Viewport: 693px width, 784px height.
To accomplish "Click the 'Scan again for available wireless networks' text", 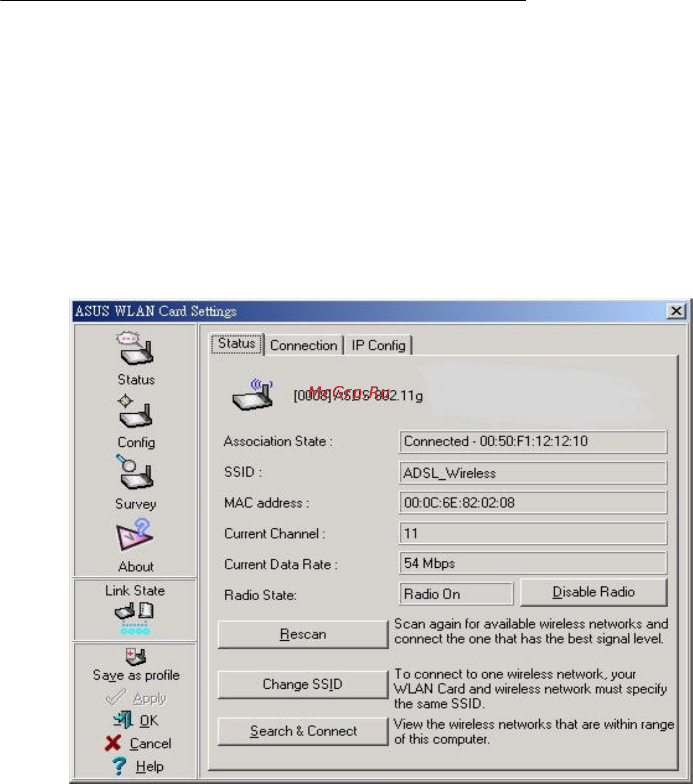I will point(531,631).
